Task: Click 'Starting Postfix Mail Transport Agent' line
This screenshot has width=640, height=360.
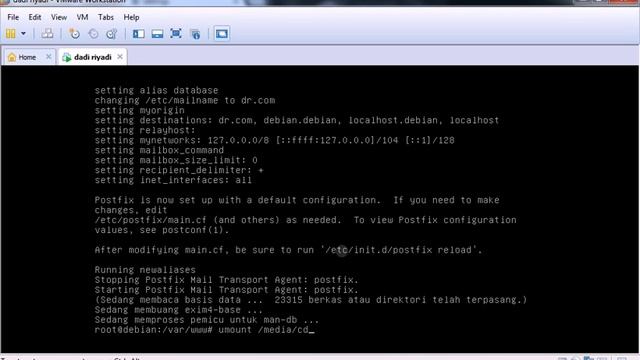Action: click(x=227, y=290)
